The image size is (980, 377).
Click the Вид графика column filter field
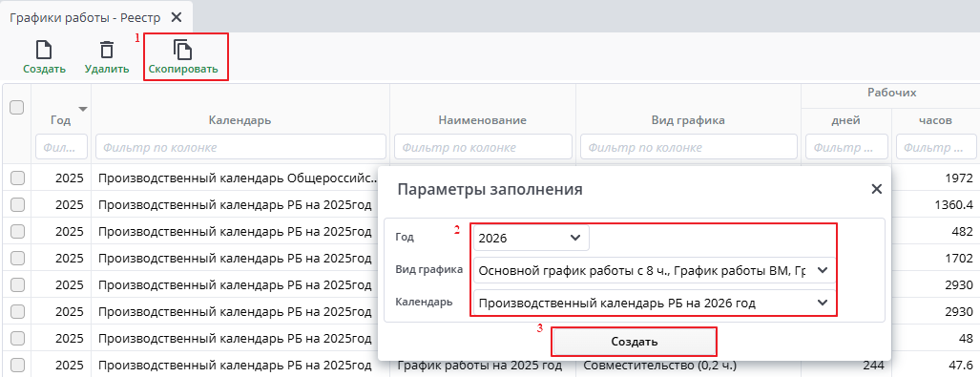point(688,148)
